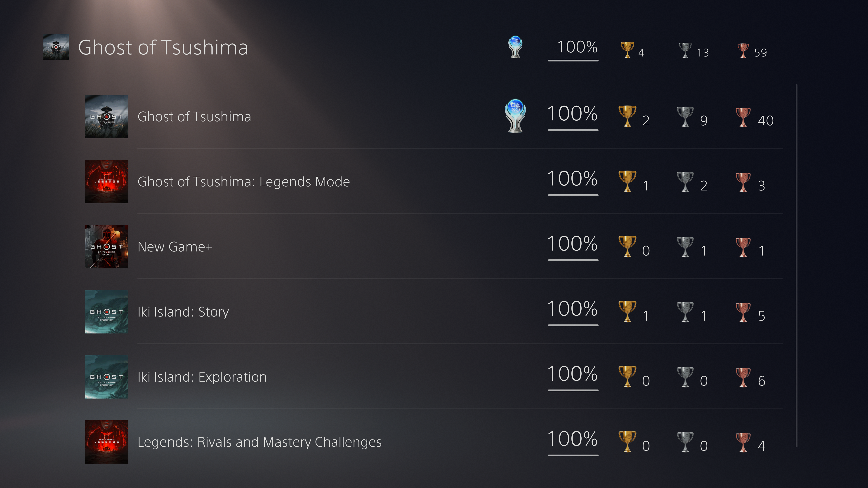
Task: Click the gold trophy in the Legends Mode row
Action: [x=627, y=181]
